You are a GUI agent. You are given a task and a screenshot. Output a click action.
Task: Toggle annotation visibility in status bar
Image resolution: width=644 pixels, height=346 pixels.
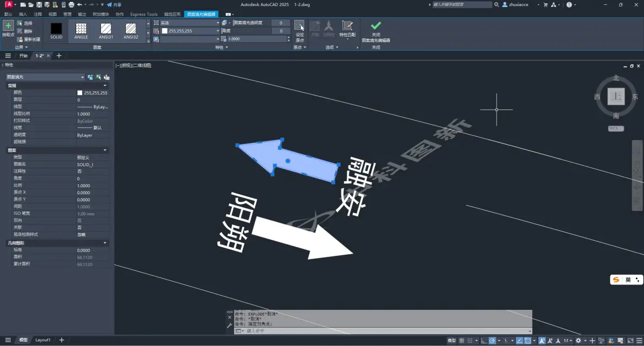pos(542,340)
